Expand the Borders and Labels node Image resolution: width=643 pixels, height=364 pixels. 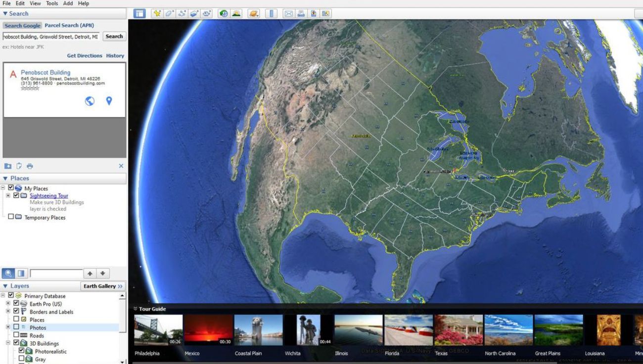[x=8, y=312]
